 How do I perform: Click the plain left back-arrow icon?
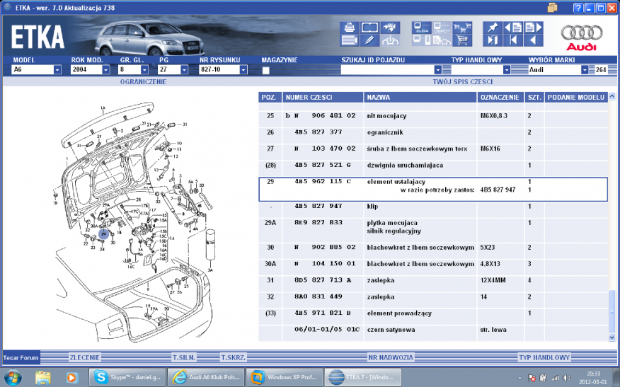pos(533,40)
